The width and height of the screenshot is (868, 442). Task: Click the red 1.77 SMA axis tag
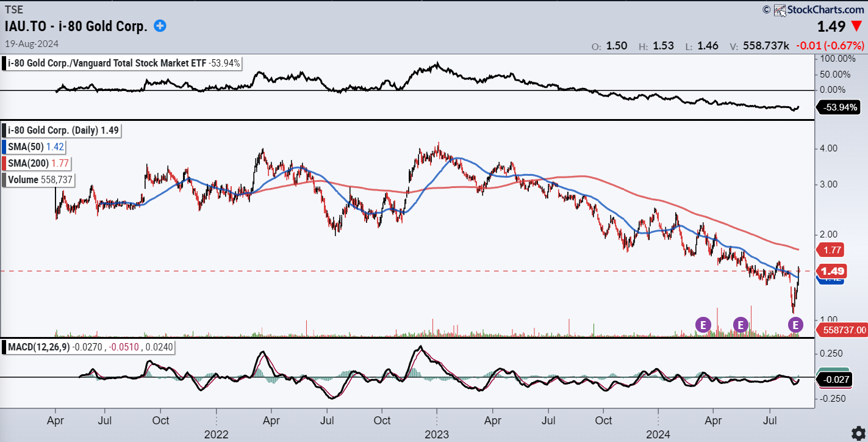pyautogui.click(x=829, y=249)
